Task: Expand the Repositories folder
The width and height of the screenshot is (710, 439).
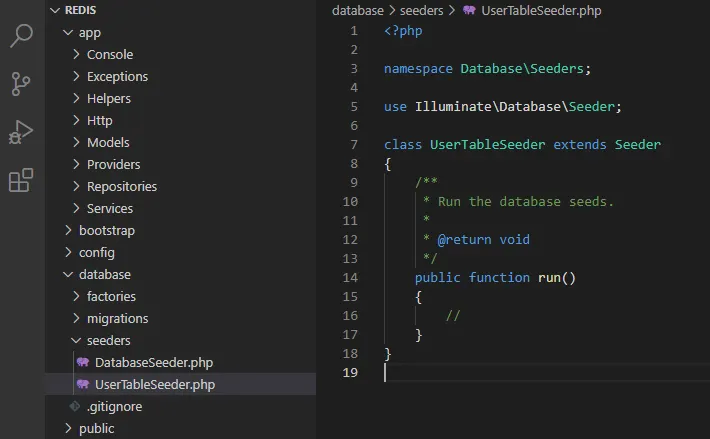Action: 76,186
